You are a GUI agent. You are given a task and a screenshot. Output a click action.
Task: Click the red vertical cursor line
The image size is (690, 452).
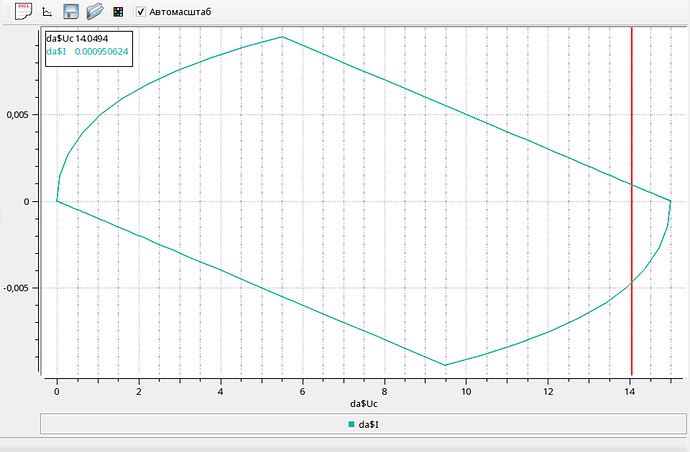point(631,201)
